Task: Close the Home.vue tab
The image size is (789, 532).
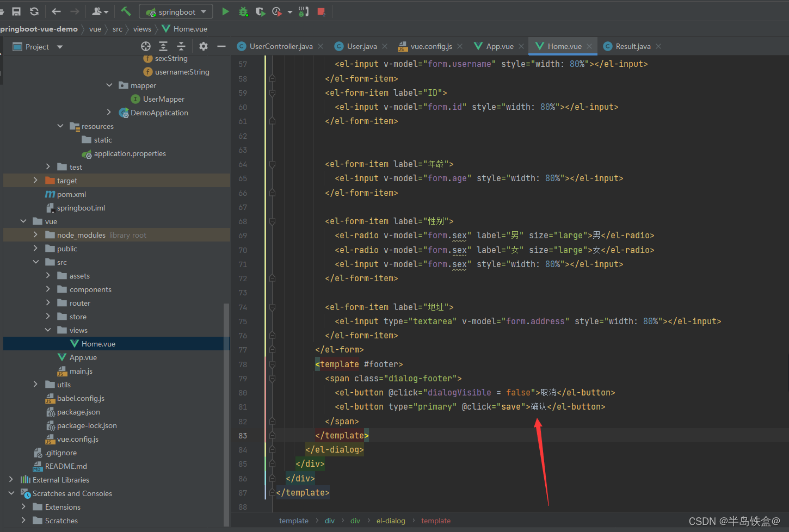Action: tap(589, 46)
